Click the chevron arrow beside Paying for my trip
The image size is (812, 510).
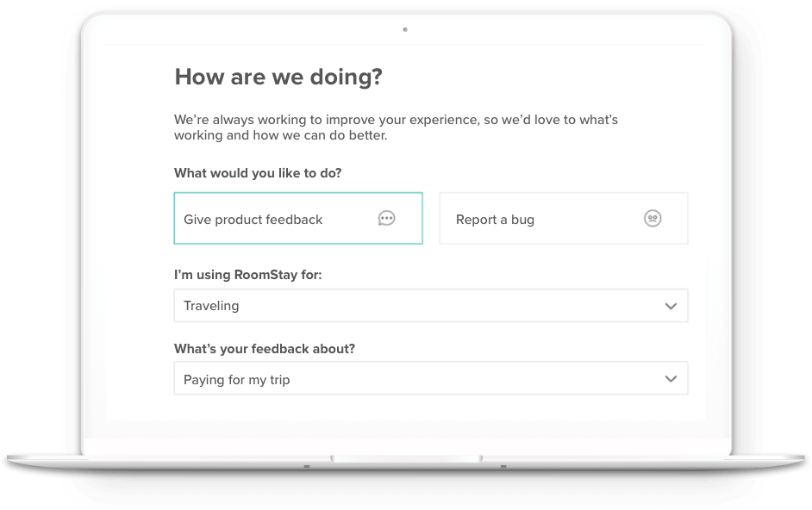click(x=671, y=379)
